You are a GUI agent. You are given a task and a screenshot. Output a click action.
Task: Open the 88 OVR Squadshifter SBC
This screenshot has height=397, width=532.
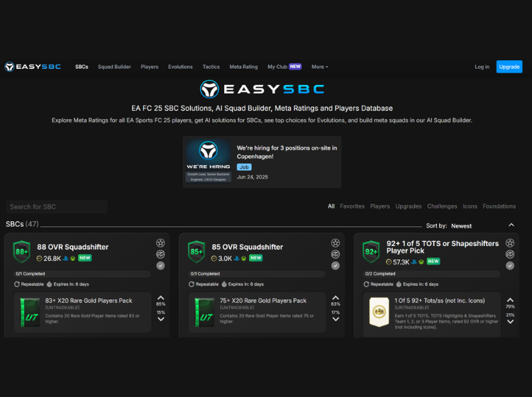72,247
